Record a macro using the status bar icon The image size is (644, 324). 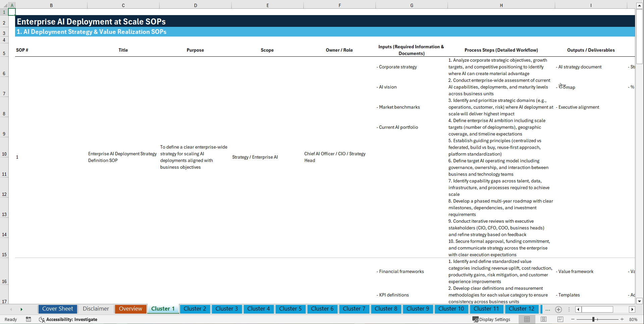click(x=28, y=319)
